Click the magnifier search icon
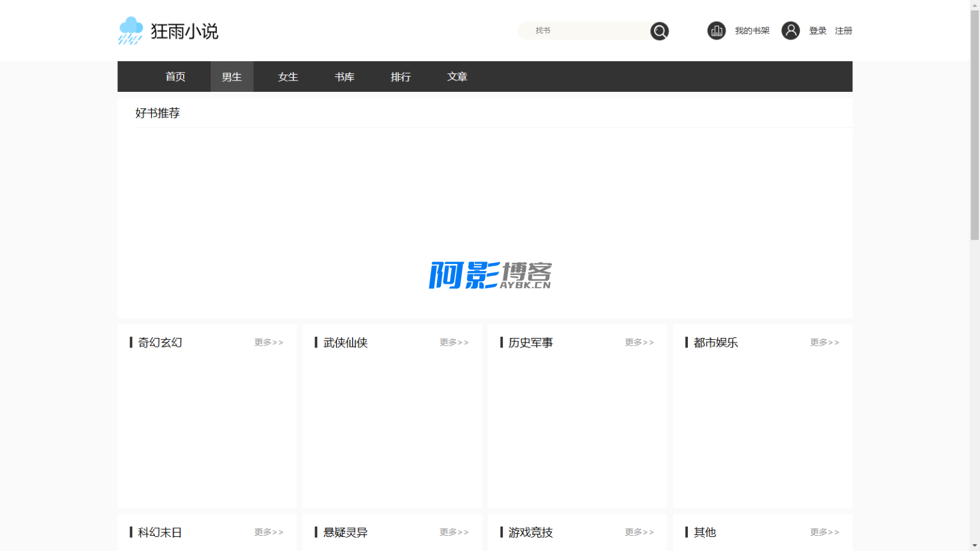This screenshot has height=551, width=980. pyautogui.click(x=659, y=31)
